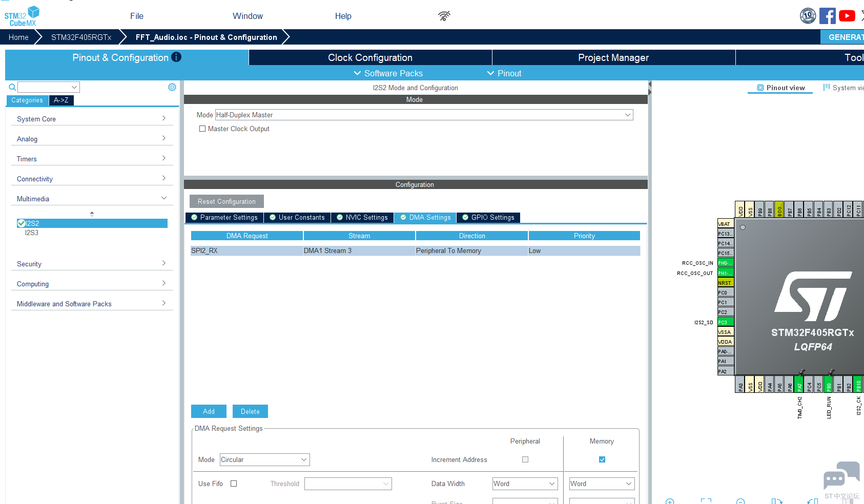The height and width of the screenshot is (504, 864).
Task: Click the category settings gear icon
Action: [x=172, y=87]
